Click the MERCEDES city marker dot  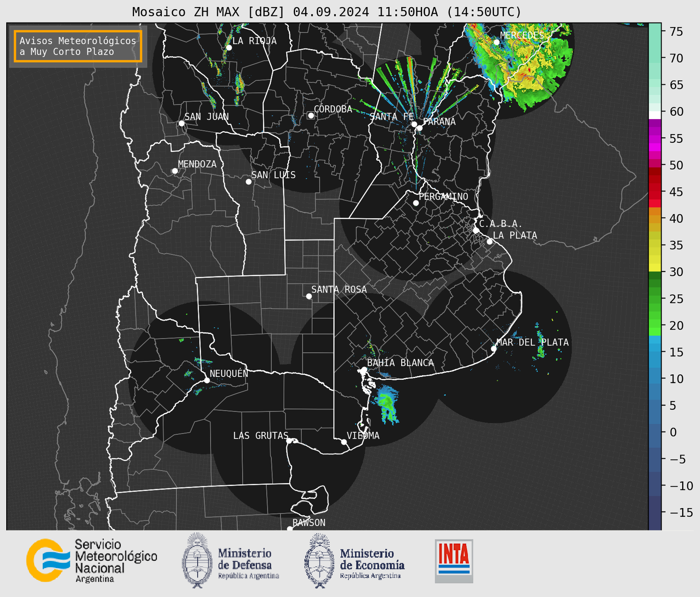tap(496, 42)
